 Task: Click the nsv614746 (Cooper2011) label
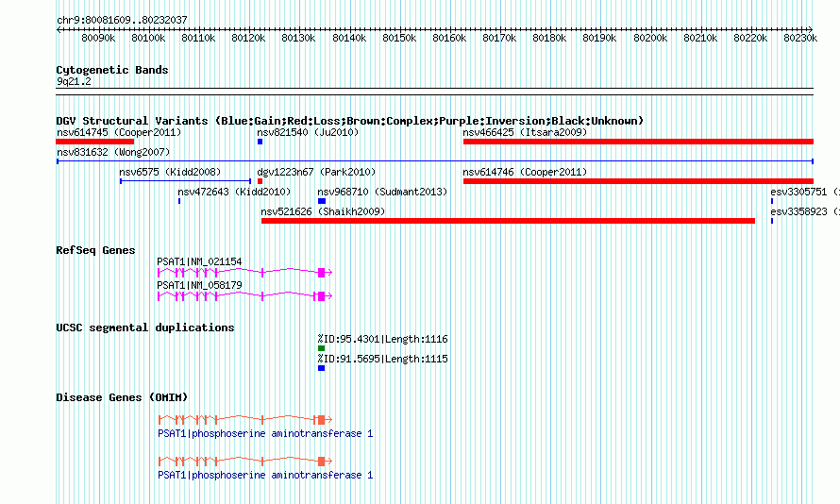(525, 172)
